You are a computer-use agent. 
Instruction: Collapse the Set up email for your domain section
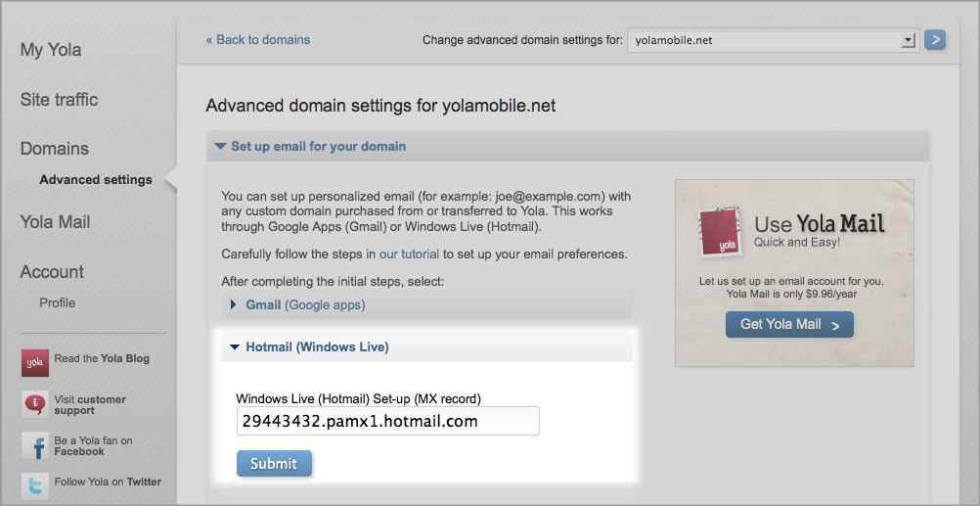tap(310, 147)
